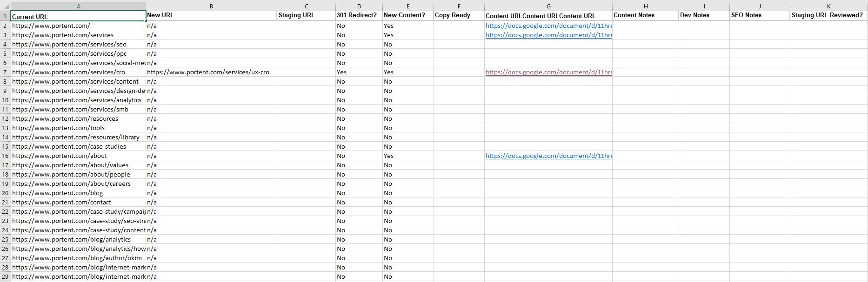Select cell https://www.portent.com/services/cro

pos(78,72)
